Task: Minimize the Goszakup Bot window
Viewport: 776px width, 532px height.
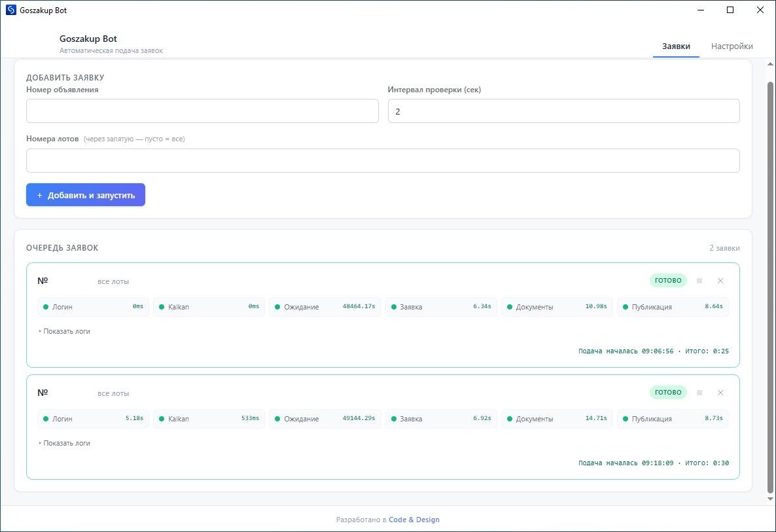Action: point(700,10)
